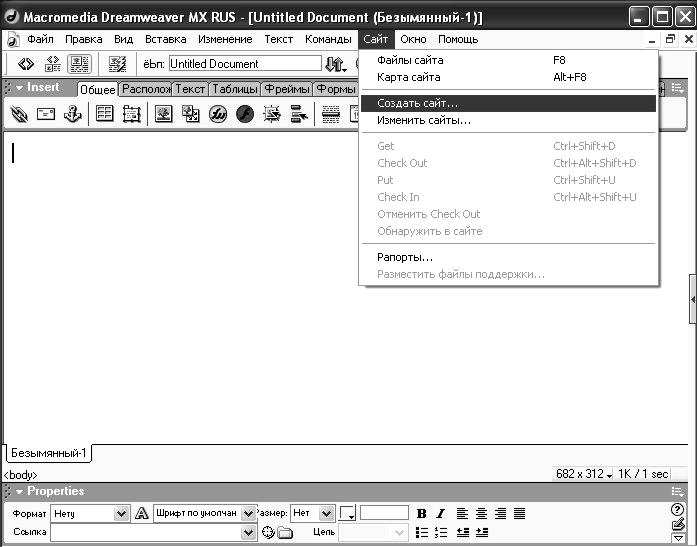Insert Image icon
Viewport: 697px width, 547px height.
[164, 114]
